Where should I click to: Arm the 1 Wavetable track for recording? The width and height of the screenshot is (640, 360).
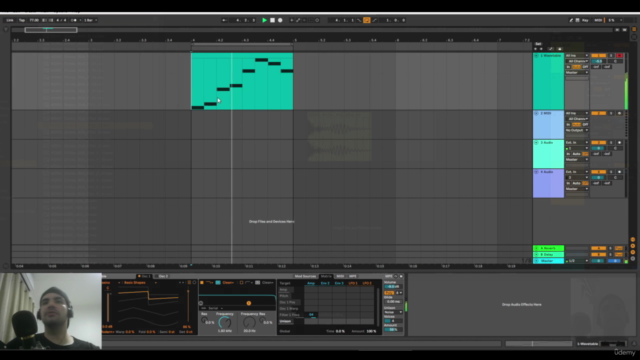[x=620, y=56]
